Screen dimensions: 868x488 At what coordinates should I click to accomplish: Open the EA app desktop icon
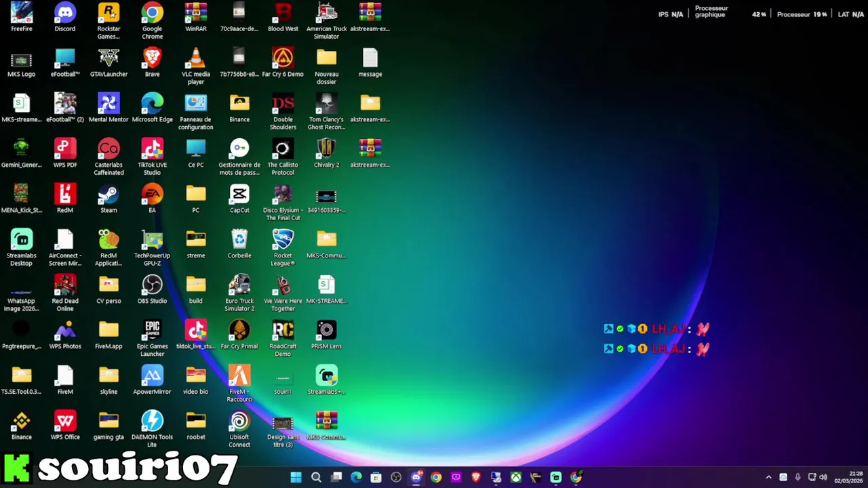[152, 199]
